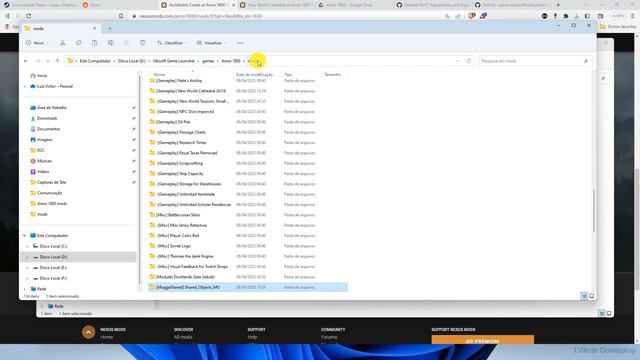The image size is (640, 360).
Task: Click the Rename icon in toolbar
Action: pyautogui.click(x=111, y=43)
